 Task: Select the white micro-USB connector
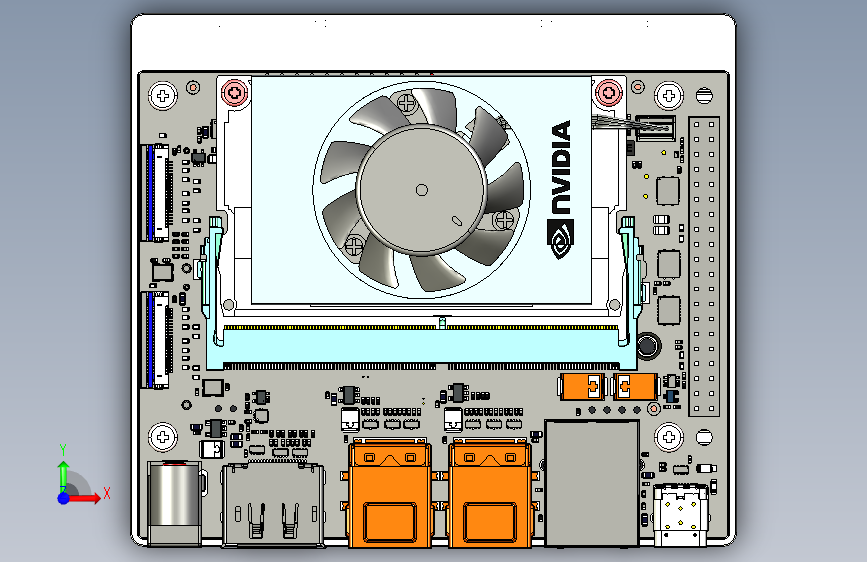[680, 515]
